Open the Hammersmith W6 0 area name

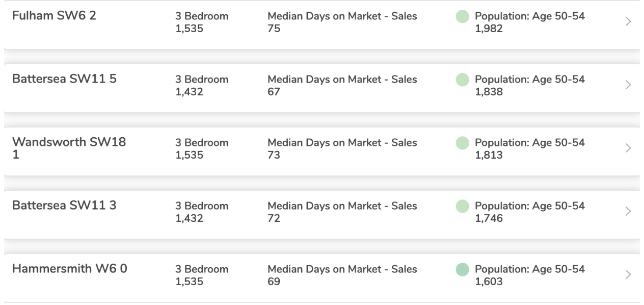[69, 269]
